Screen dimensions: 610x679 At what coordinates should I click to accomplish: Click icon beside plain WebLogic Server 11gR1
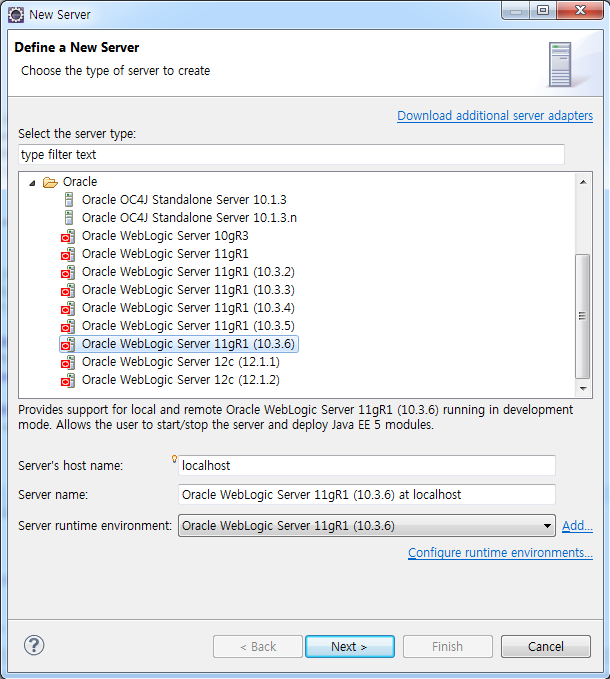(68, 254)
